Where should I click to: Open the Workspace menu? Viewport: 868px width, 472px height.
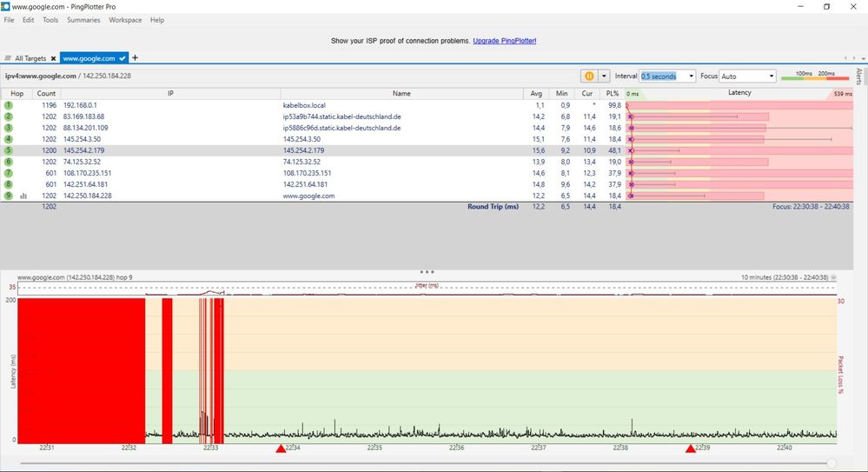pos(125,20)
